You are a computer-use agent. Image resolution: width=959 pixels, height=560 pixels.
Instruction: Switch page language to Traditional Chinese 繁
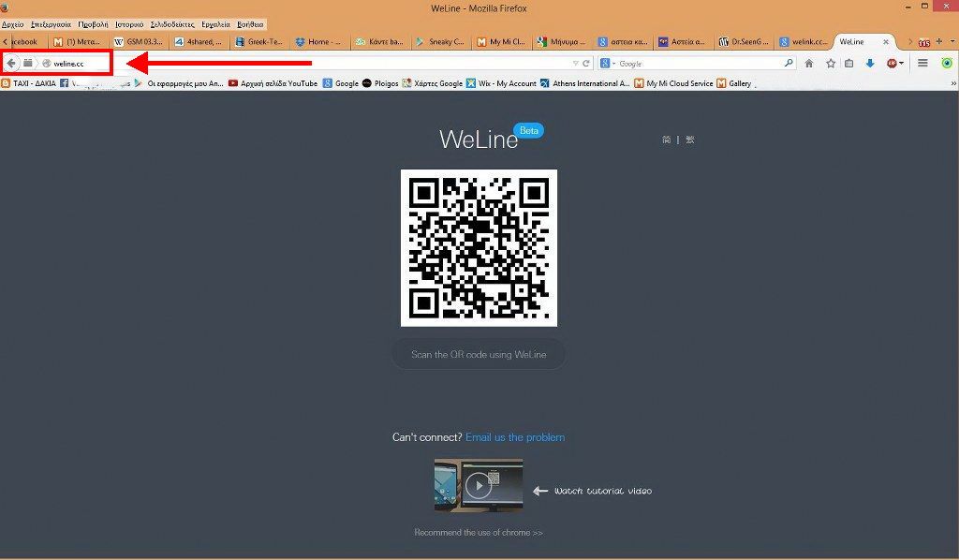690,140
